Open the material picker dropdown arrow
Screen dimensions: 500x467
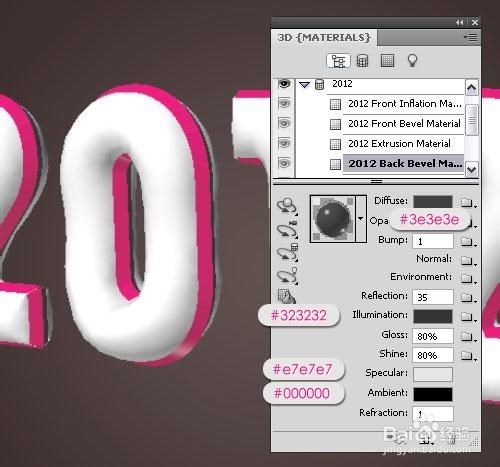pyautogui.click(x=361, y=219)
